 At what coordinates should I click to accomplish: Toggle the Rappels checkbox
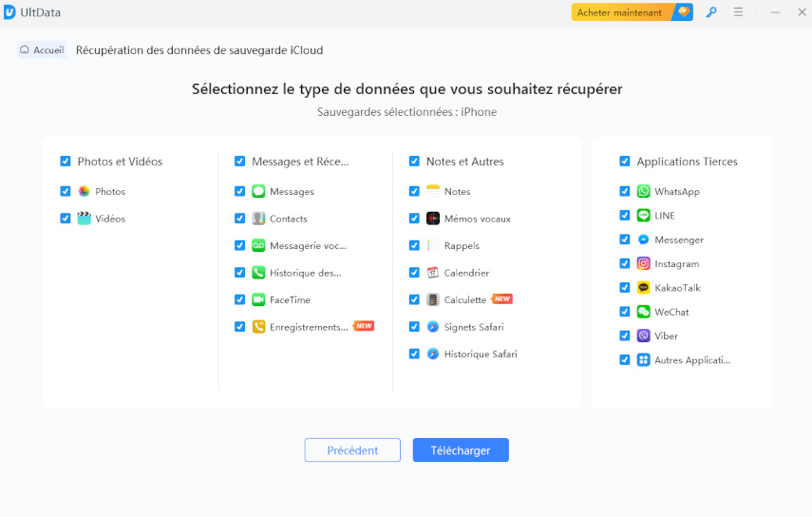point(414,245)
